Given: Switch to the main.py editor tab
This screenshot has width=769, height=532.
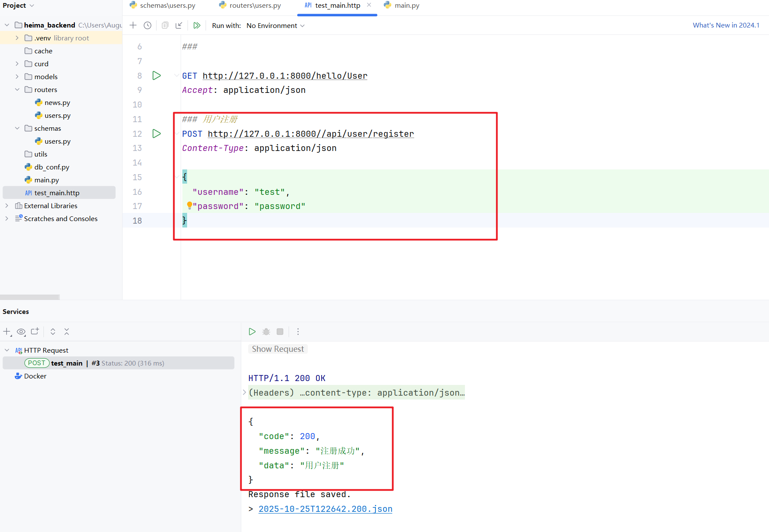Looking at the screenshot, I should point(406,6).
